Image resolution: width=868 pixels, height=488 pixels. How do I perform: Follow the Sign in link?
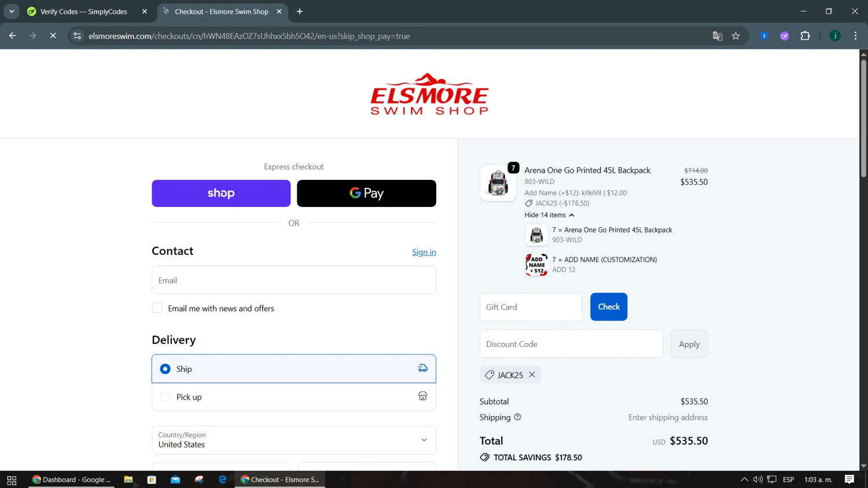coord(424,252)
